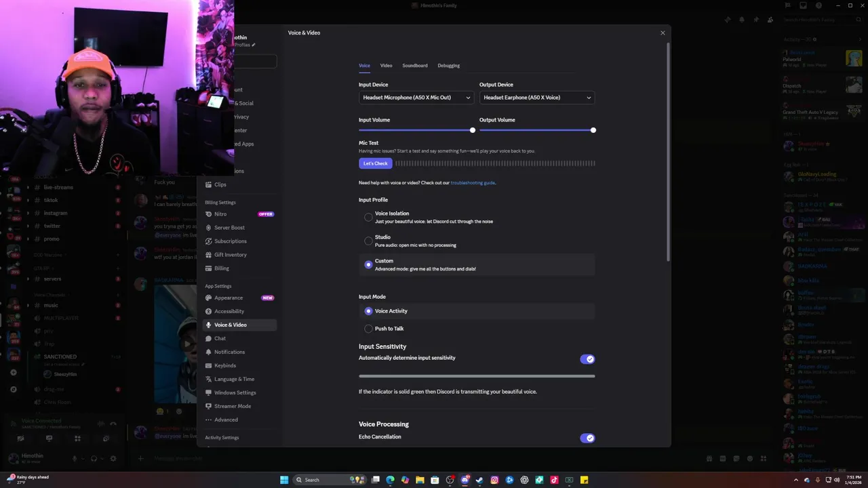Open TikTok from the taskbar
The height and width of the screenshot is (488, 868).
point(554,480)
